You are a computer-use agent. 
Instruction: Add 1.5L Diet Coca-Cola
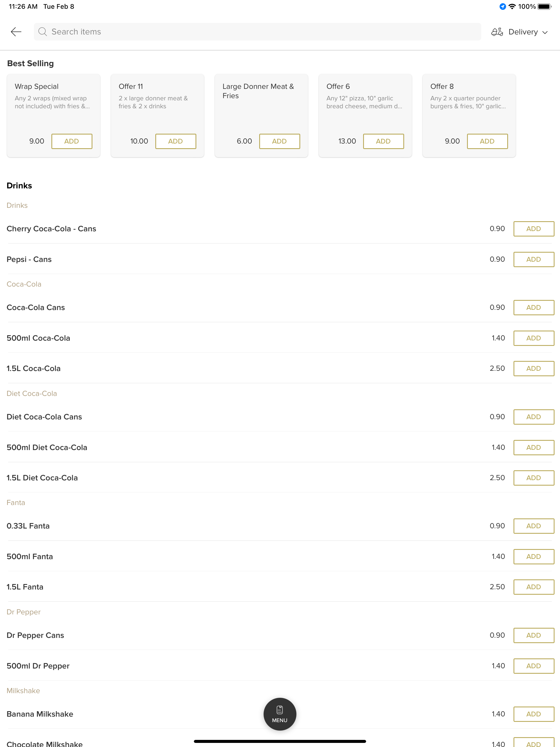pyautogui.click(x=534, y=478)
